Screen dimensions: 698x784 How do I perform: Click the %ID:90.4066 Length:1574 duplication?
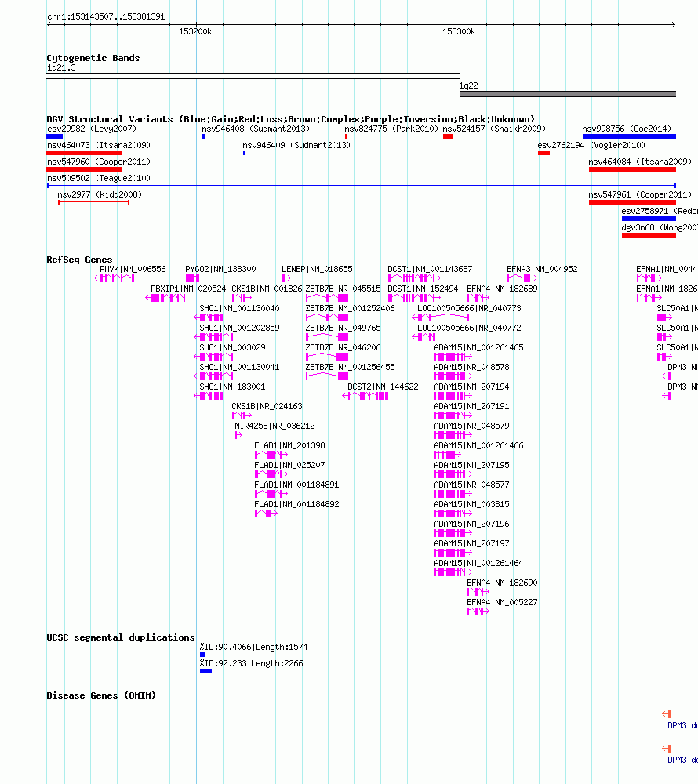tap(202, 655)
